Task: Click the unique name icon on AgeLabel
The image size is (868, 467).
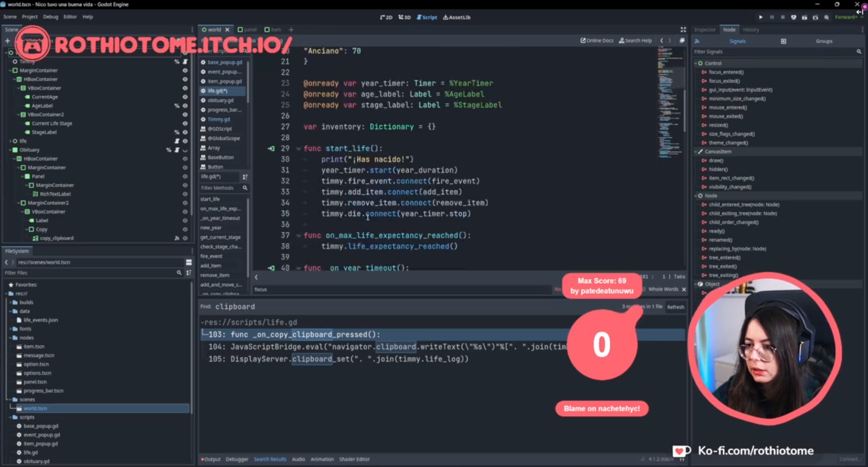Action: [x=177, y=106]
